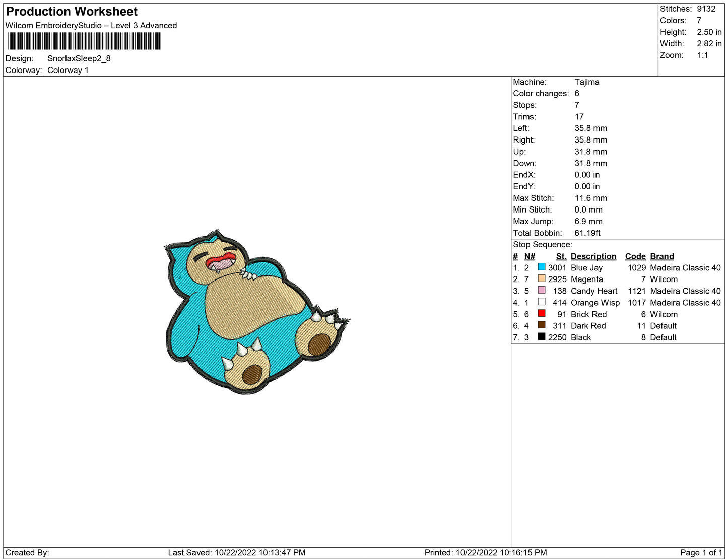Viewport: 728px width, 560px height.
Task: Select 'Wilcom EmbroideryStudio – Level 3 Advanced' text
Action: [x=91, y=25]
